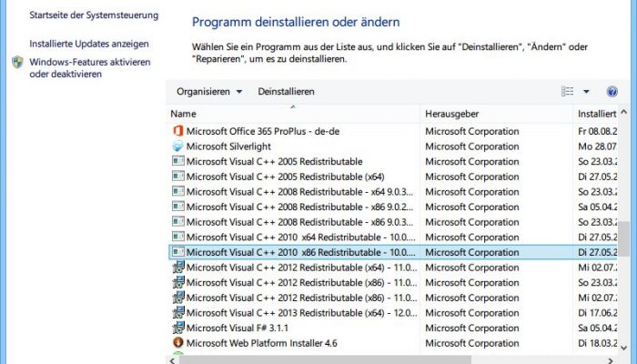Image resolution: width=637 pixels, height=364 pixels.
Task: Expand the view options dropdown arrow
Action: (x=586, y=91)
